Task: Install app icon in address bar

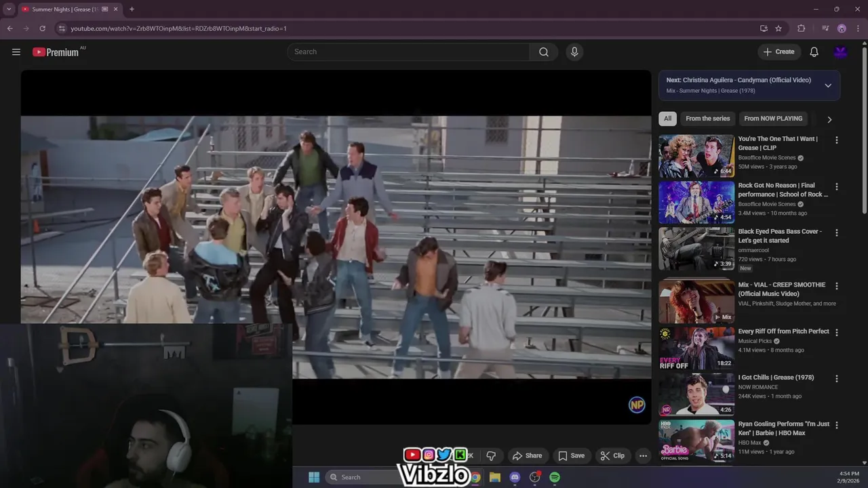Action: tap(764, 28)
